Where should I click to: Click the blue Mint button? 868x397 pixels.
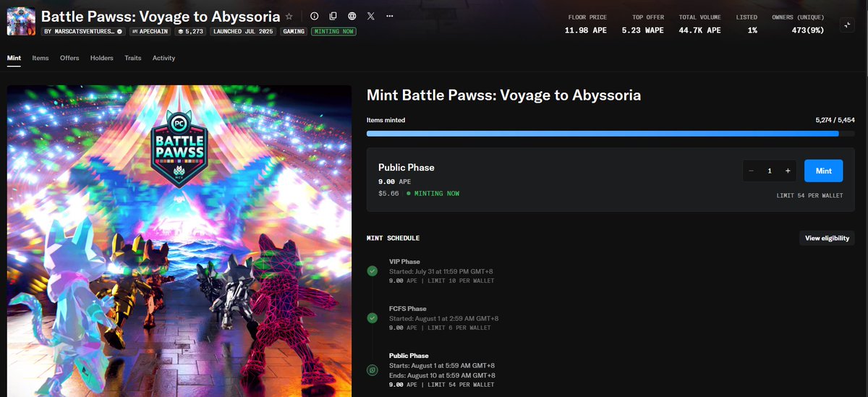point(823,171)
